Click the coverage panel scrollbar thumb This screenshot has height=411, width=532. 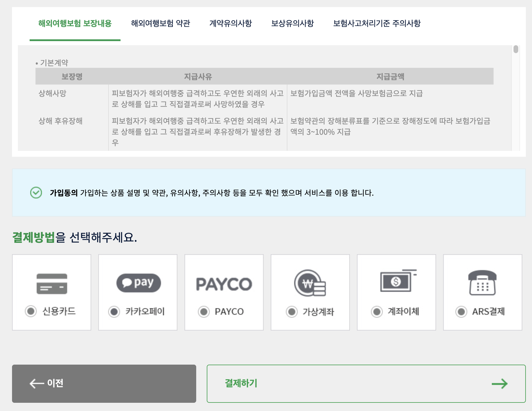coord(516,49)
